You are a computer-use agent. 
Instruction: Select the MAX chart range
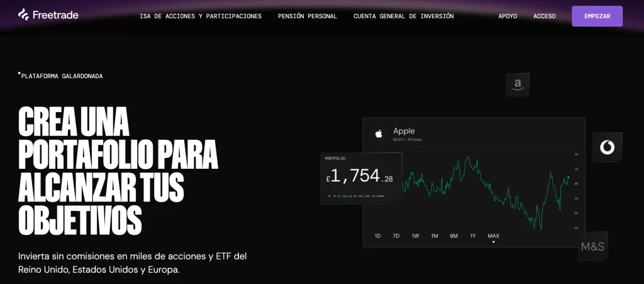point(493,236)
